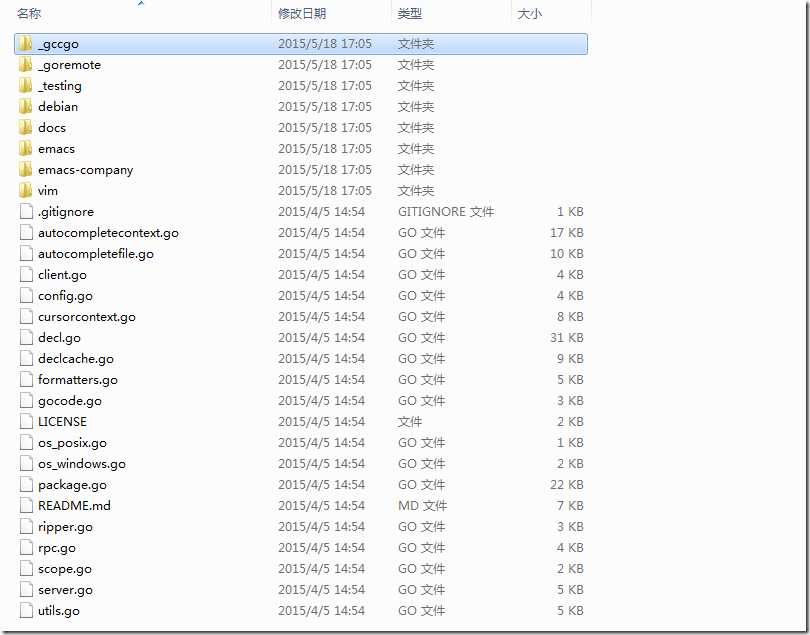This screenshot has width=810, height=635.
Task: Click the package.go file icon
Action: tap(26, 485)
